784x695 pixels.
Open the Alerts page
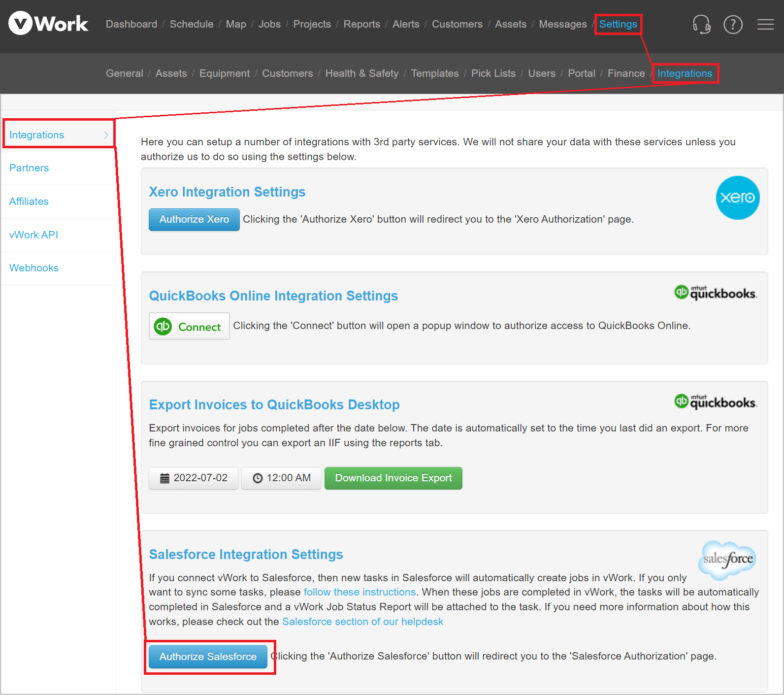tap(406, 24)
